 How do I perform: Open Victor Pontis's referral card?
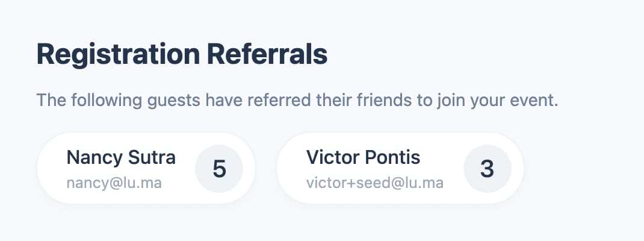tap(400, 168)
